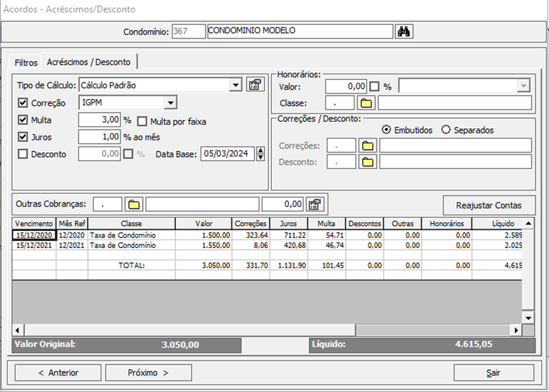Switch to Filtros tab

[26, 63]
